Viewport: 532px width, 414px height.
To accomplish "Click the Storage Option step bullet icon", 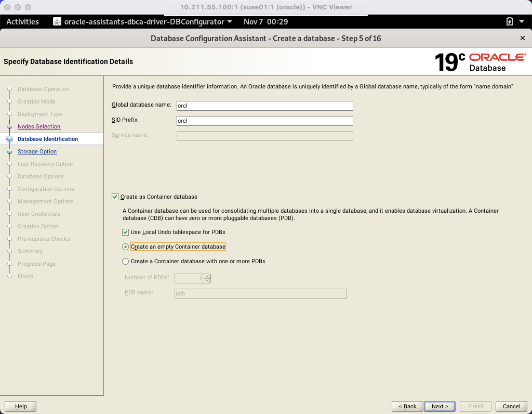I will (9, 151).
